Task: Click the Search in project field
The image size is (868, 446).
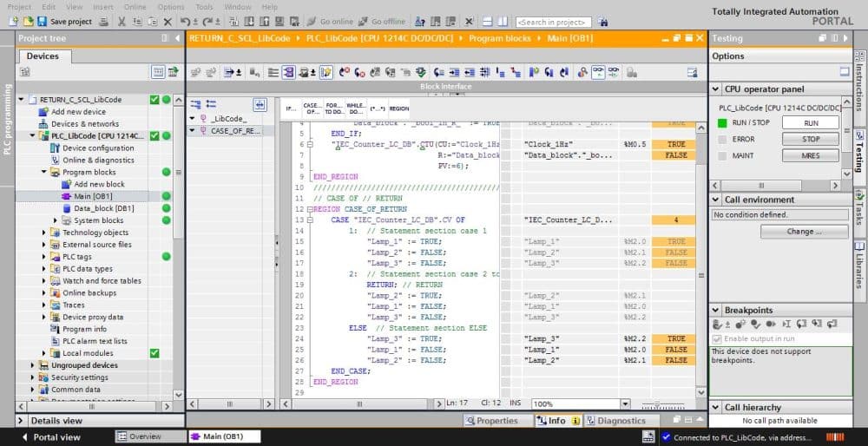Action: (x=554, y=23)
